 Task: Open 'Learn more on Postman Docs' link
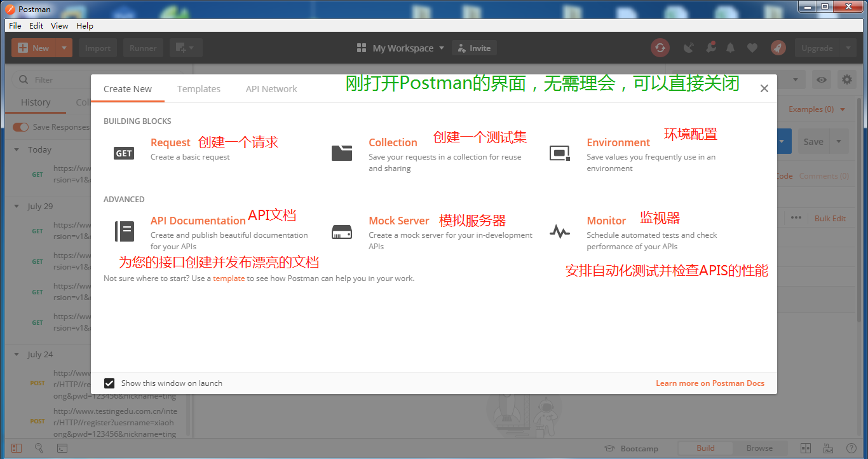pyautogui.click(x=710, y=383)
